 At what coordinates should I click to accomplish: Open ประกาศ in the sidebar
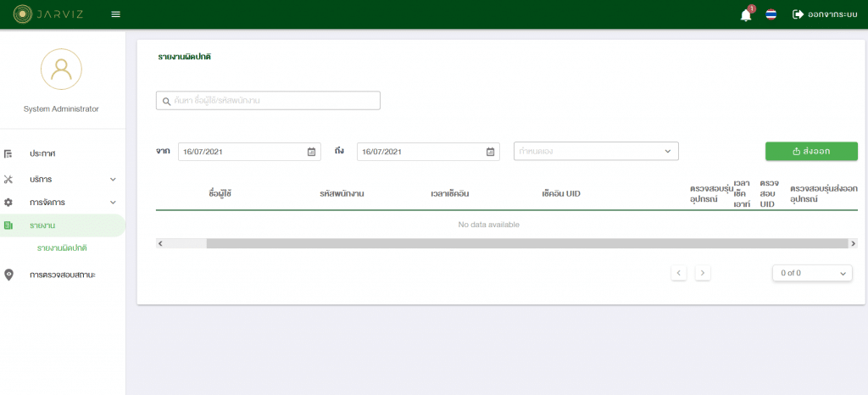pyautogui.click(x=42, y=153)
